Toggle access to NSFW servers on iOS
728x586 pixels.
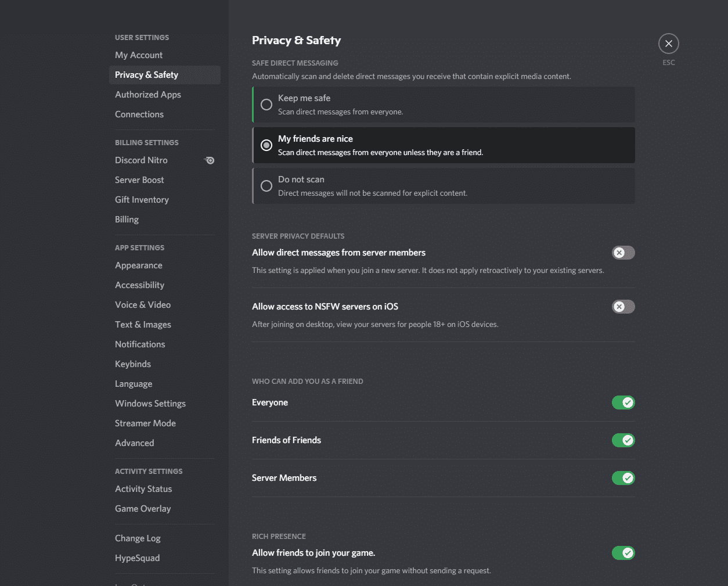click(x=624, y=307)
